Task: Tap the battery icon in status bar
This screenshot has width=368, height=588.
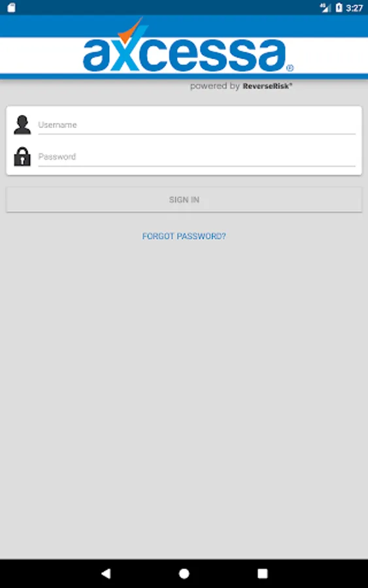Action: click(x=339, y=7)
